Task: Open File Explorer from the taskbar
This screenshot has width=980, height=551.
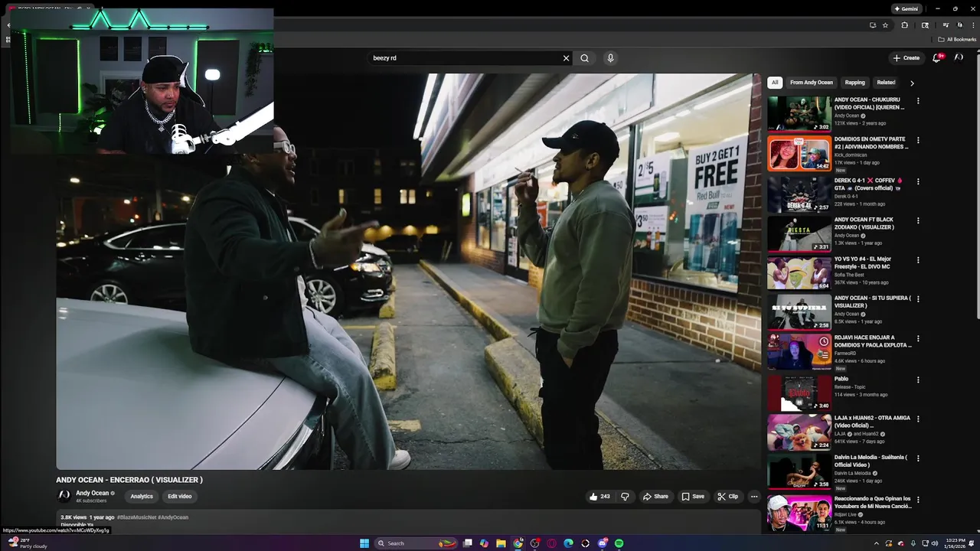Action: tap(501, 543)
